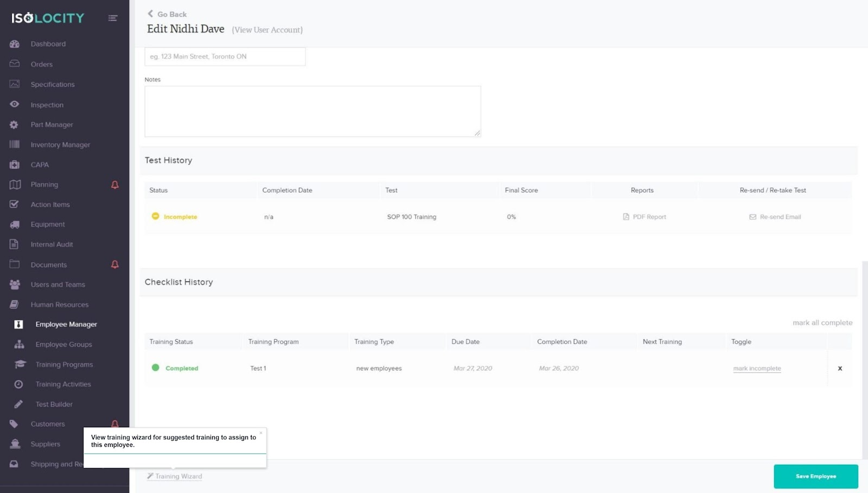Click the Documents folder icon
Viewport: 868px width, 493px height.
tap(15, 264)
